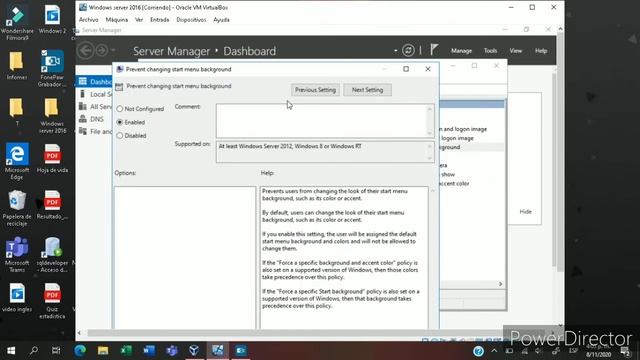Open the Windows server 2016 folder
Viewport: 640px width, 360px height.
tap(52, 116)
